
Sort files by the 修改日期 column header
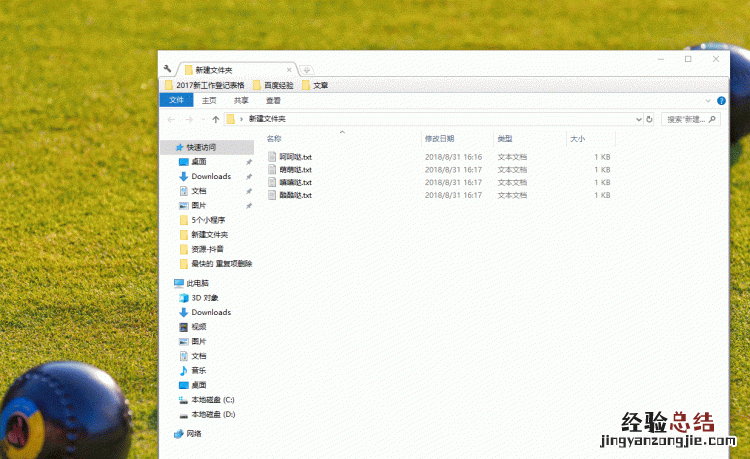click(x=439, y=139)
